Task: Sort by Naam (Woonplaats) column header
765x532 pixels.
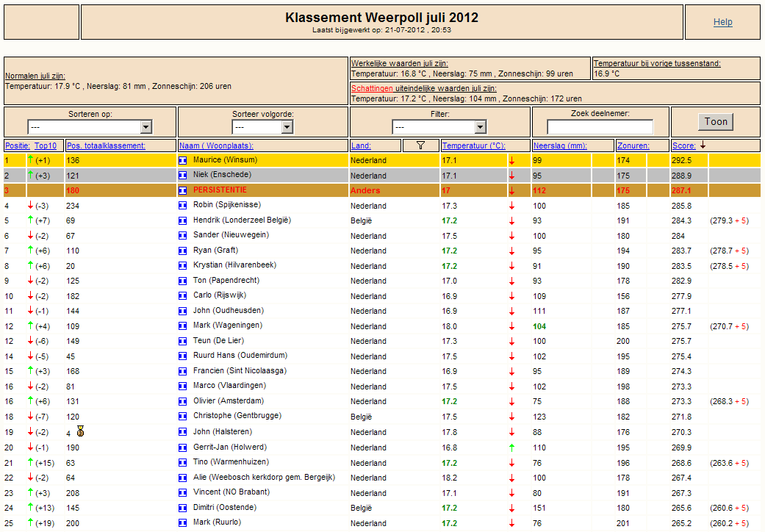Action: click(x=216, y=145)
